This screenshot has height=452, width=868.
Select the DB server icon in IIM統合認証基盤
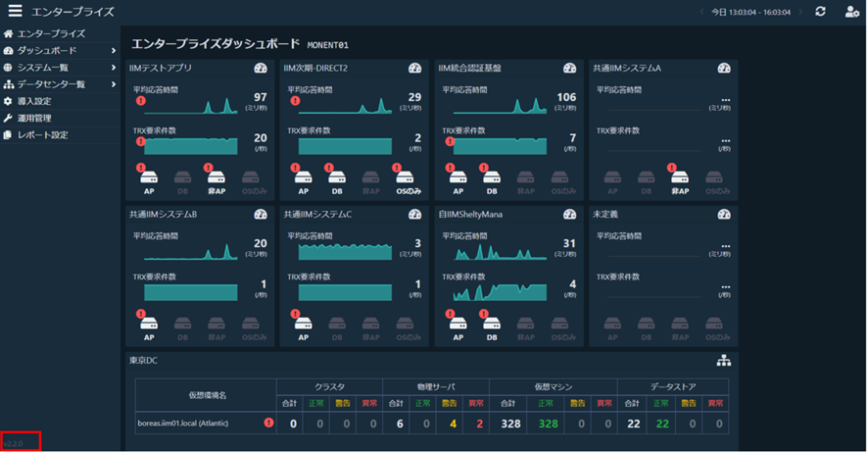[x=492, y=177]
